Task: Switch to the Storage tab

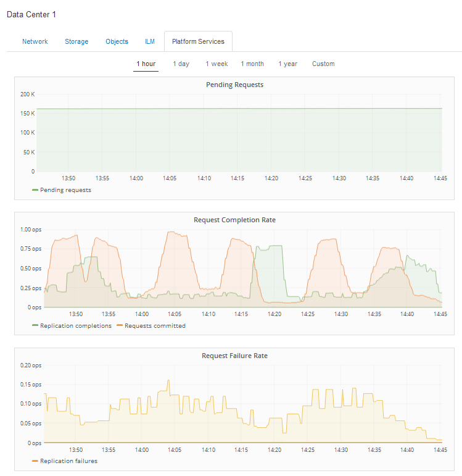Action: [x=76, y=41]
